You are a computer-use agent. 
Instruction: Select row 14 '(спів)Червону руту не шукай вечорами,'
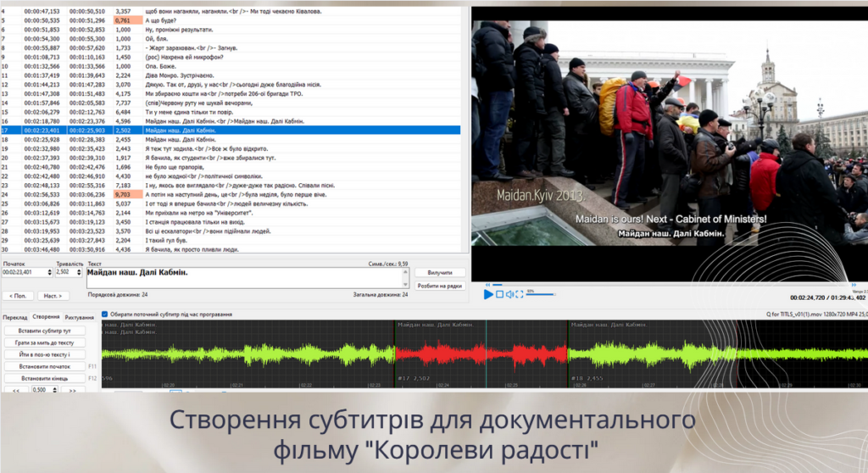pos(231,103)
